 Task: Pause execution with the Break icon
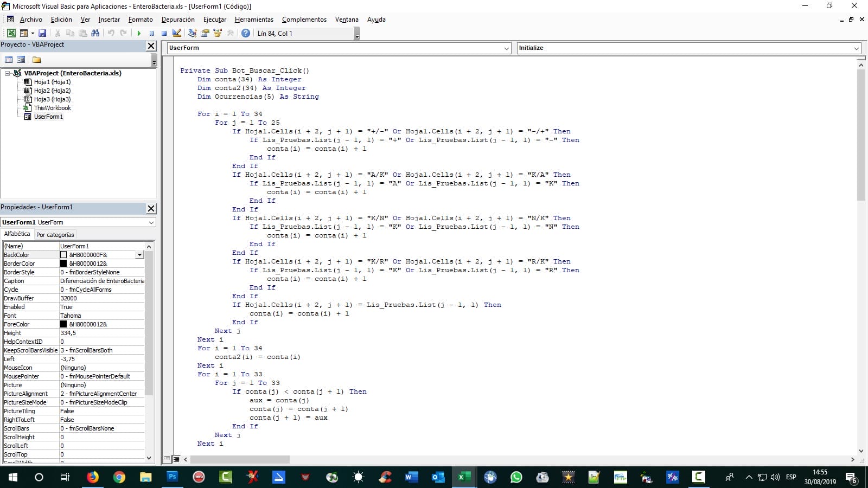click(151, 33)
